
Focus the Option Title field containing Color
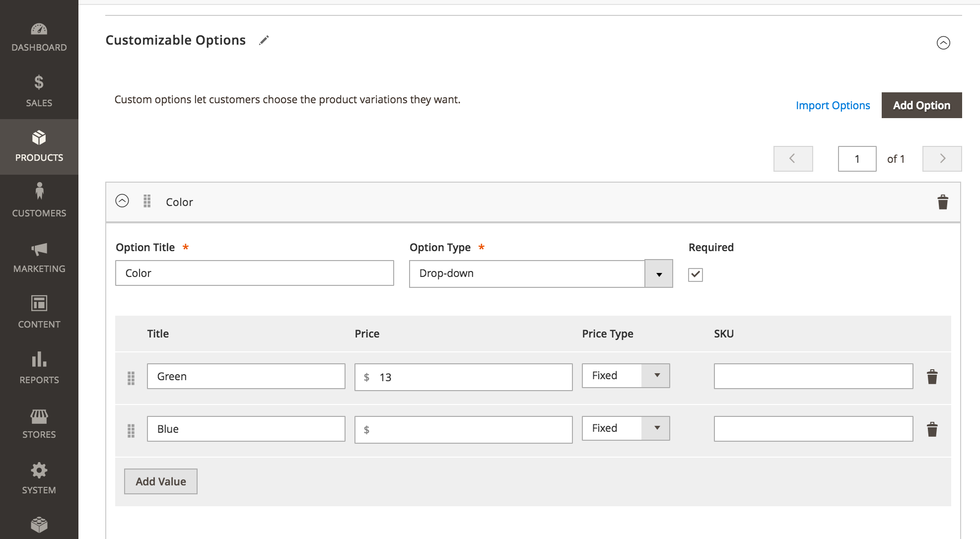[x=255, y=273]
